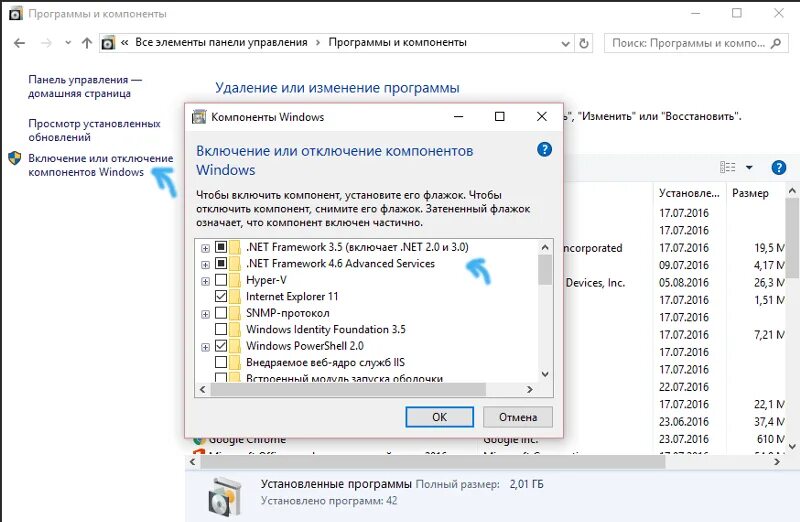Open 'Включение или отключение компонентов Windows' link

(101, 165)
